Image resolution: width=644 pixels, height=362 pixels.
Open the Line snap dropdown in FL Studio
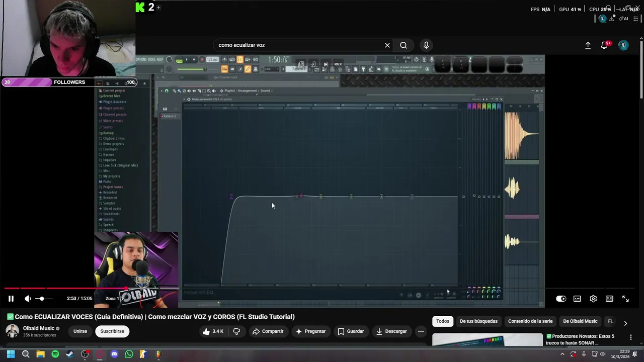tap(272, 69)
